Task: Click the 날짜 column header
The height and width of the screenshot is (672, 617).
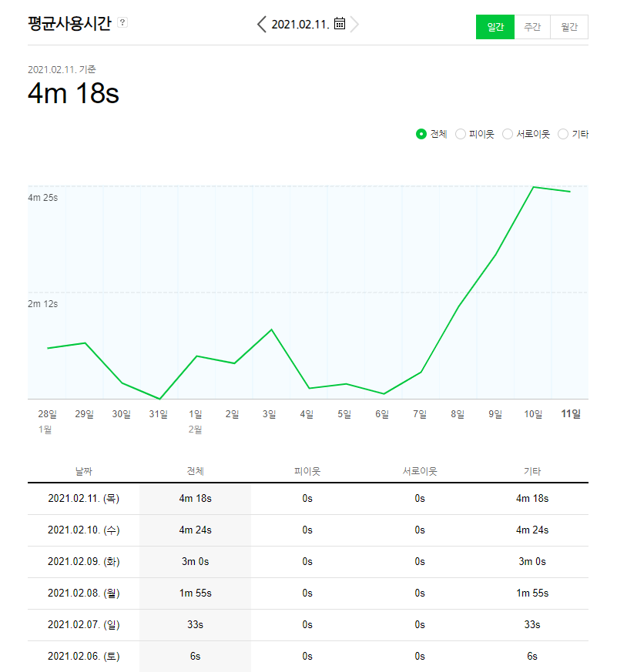Action: [83, 470]
